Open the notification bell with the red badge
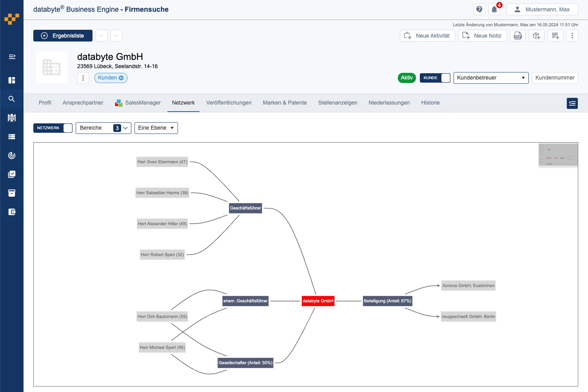 494,9
